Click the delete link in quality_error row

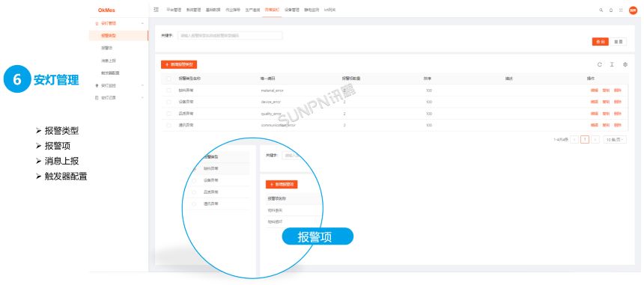coord(618,114)
